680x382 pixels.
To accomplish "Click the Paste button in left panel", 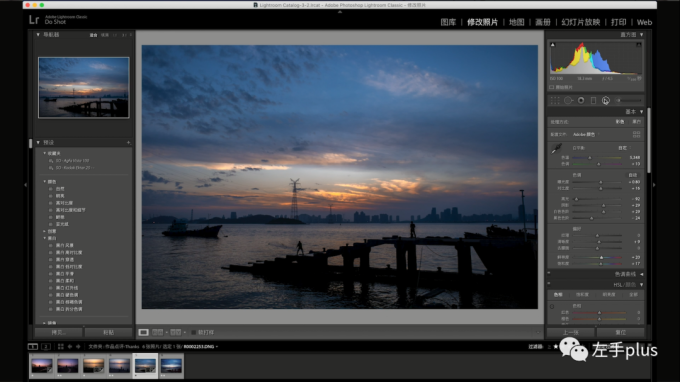I will pyautogui.click(x=108, y=333).
